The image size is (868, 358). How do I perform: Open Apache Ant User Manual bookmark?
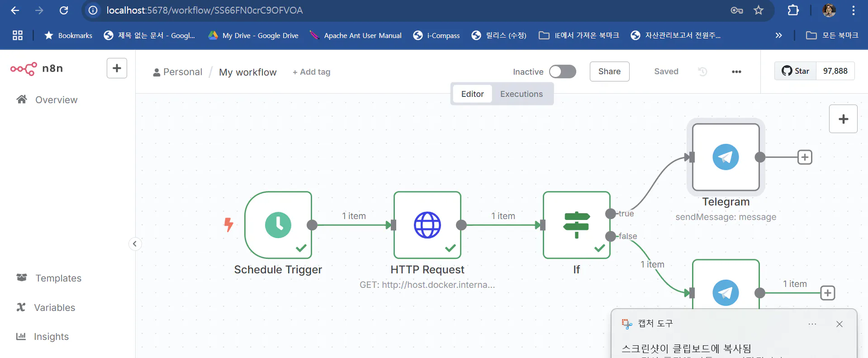[x=356, y=35]
